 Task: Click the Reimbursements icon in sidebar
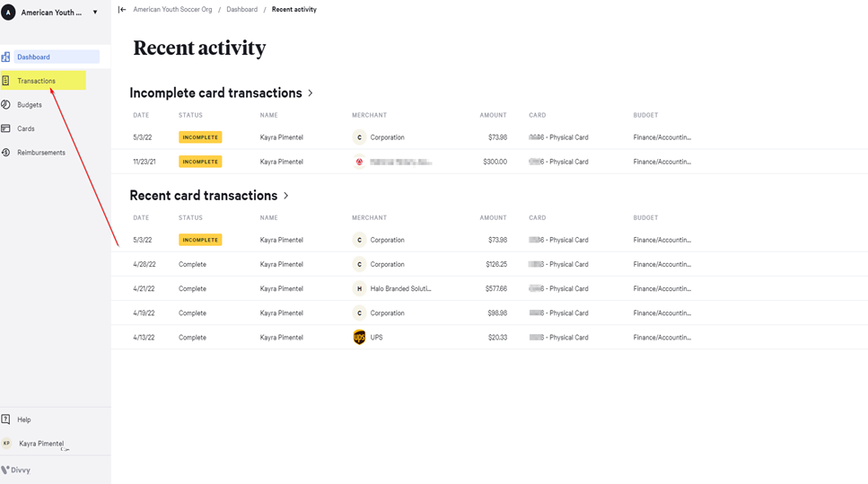(x=5, y=153)
